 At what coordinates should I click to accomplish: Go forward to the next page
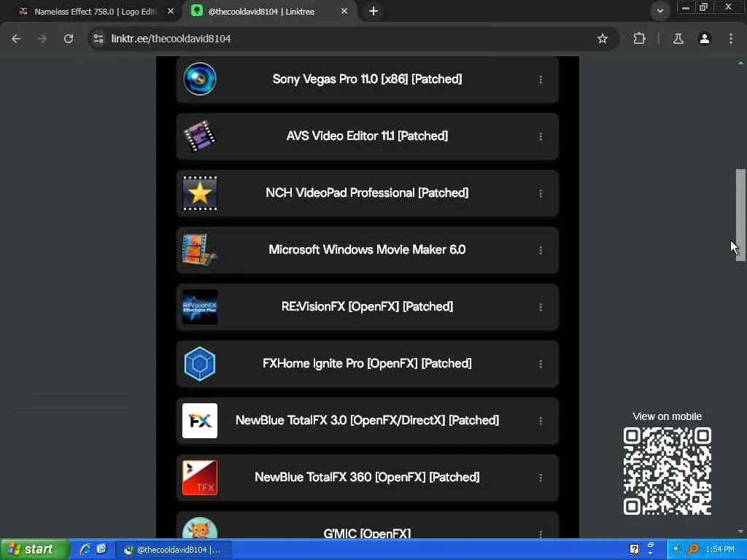42,39
